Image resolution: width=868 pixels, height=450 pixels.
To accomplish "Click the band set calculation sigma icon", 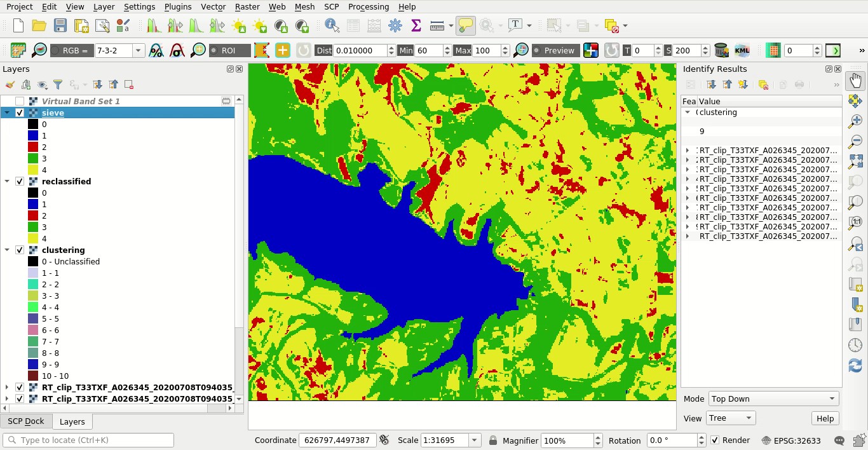I will 416,25.
